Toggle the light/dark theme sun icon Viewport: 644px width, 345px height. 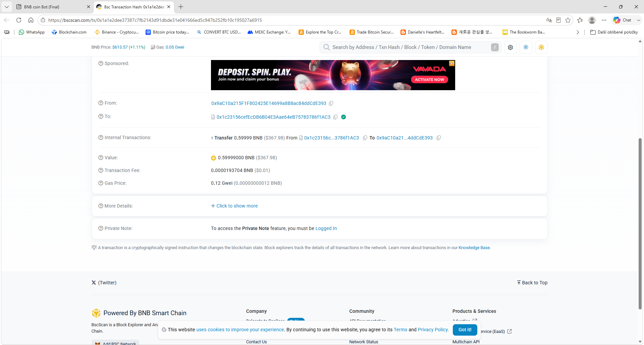pos(526,47)
